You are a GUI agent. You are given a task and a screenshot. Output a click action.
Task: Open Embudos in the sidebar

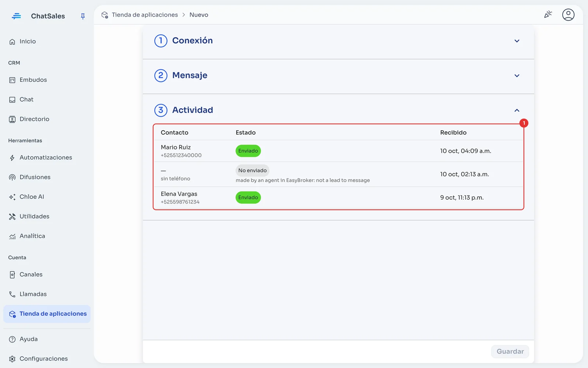click(x=47, y=80)
